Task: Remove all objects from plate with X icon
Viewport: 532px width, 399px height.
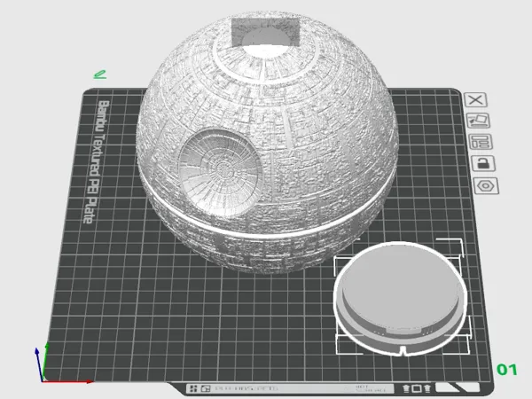Action: pos(475,99)
